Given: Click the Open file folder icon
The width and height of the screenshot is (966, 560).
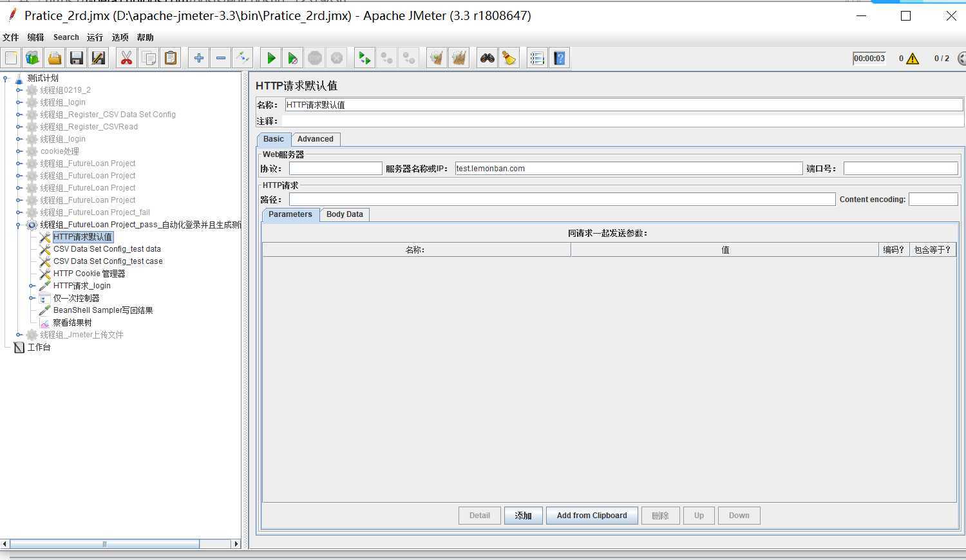Looking at the screenshot, I should (x=55, y=59).
